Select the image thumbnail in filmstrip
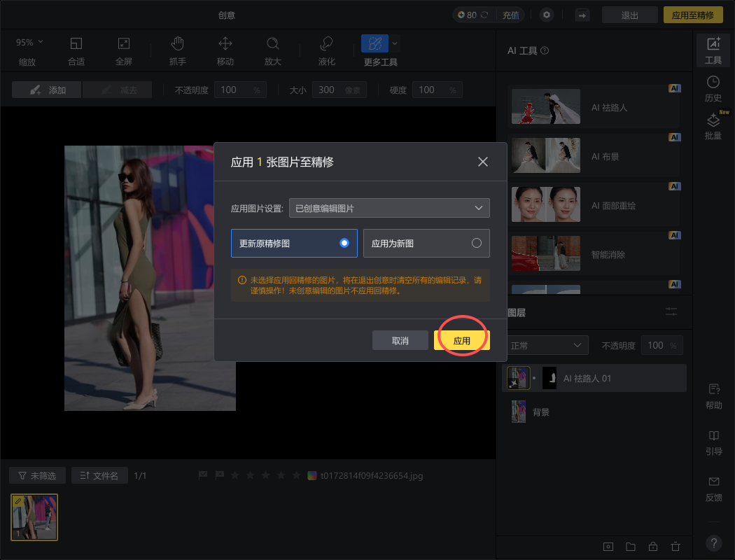 [34, 517]
